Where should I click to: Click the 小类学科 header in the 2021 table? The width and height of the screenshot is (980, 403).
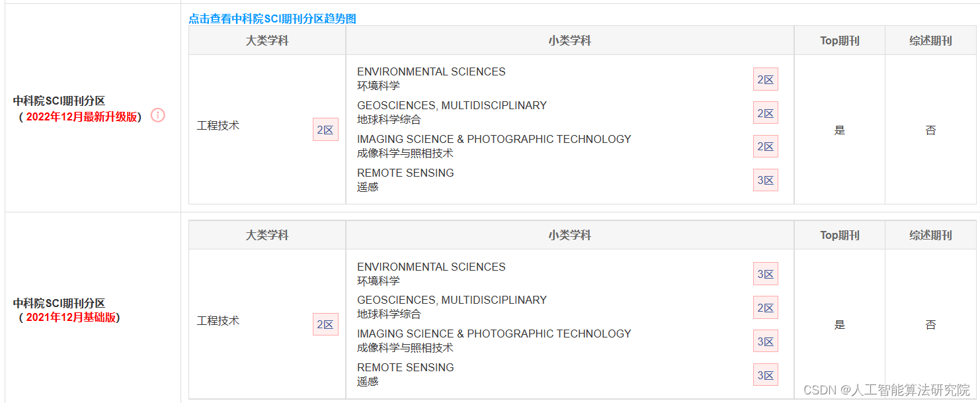click(570, 235)
